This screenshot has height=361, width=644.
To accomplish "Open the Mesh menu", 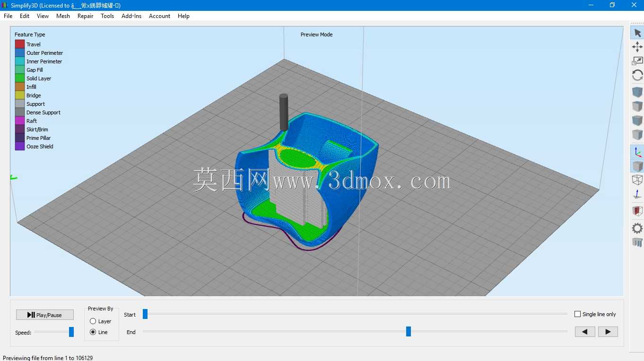I will [63, 16].
